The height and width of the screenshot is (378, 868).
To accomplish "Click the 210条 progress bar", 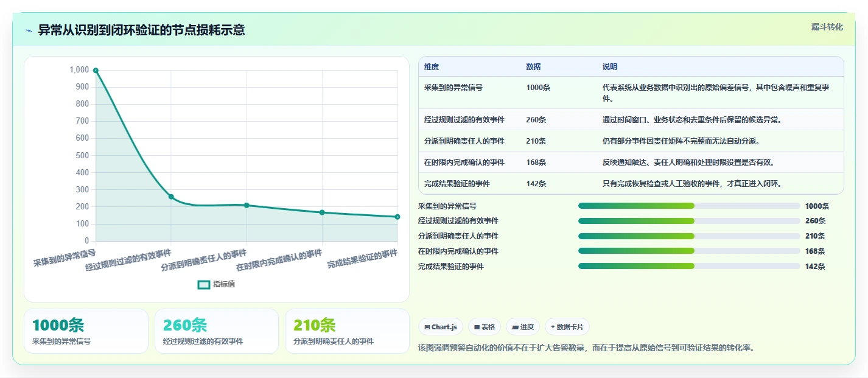I will [x=689, y=236].
